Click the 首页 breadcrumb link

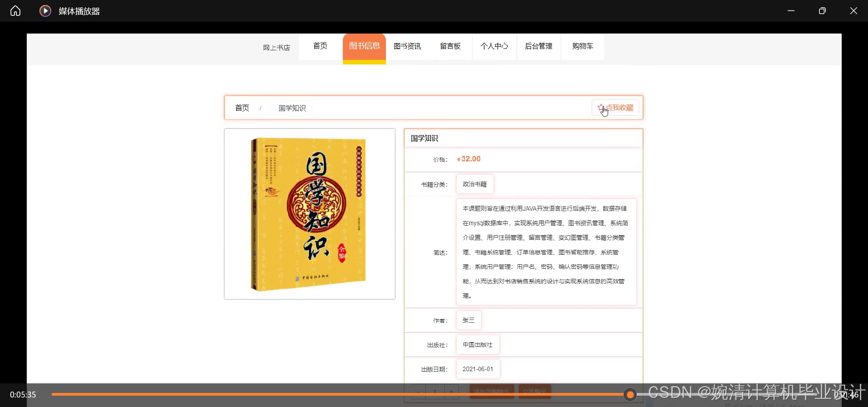pos(242,108)
